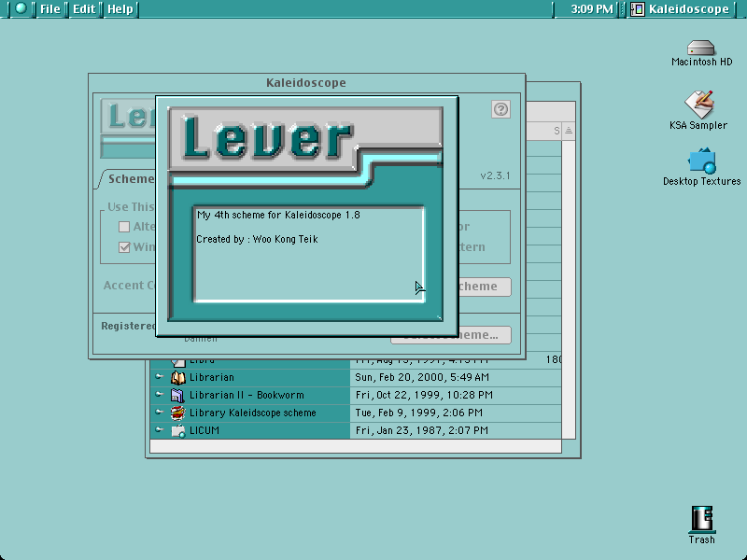Open the File menu
This screenshot has height=560, width=747.
click(x=50, y=9)
